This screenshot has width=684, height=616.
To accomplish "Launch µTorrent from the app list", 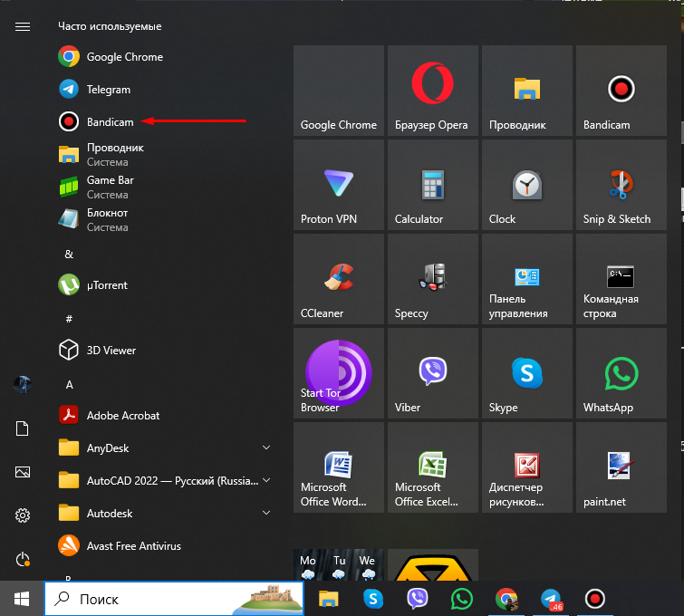I will (x=164, y=284).
